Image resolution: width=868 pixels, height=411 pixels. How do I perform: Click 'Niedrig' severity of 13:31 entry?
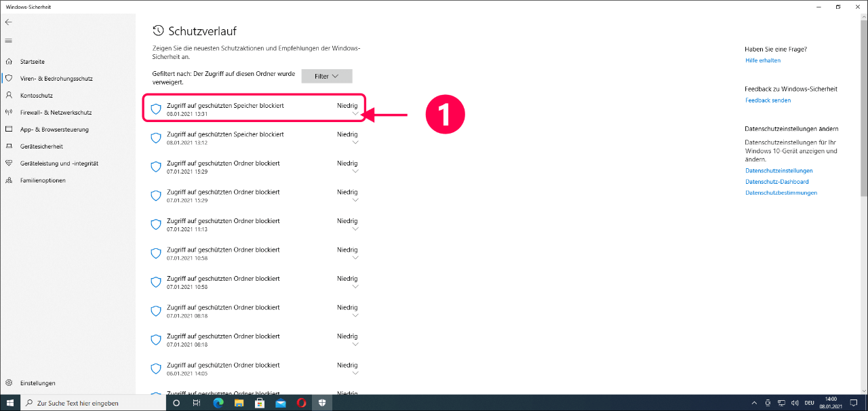coord(347,106)
